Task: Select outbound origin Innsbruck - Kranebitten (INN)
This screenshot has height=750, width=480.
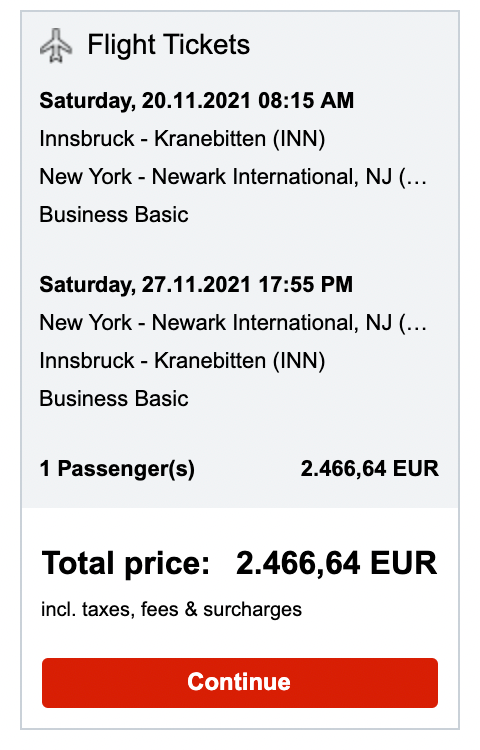Action: click(x=182, y=139)
